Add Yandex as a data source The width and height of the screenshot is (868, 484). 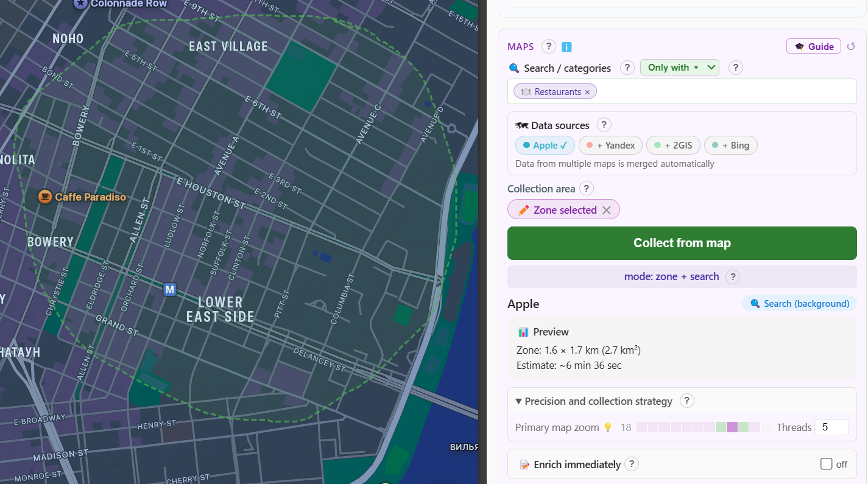pyautogui.click(x=610, y=145)
